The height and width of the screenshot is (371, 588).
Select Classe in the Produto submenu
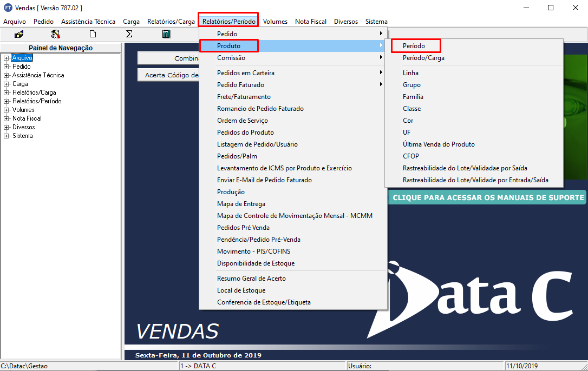point(474,109)
